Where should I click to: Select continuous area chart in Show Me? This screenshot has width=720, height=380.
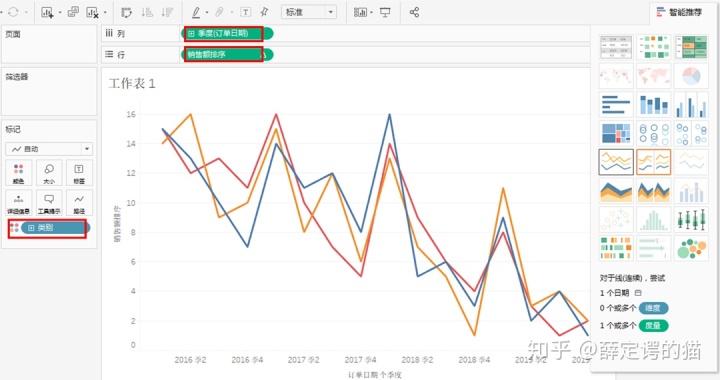[x=616, y=191]
